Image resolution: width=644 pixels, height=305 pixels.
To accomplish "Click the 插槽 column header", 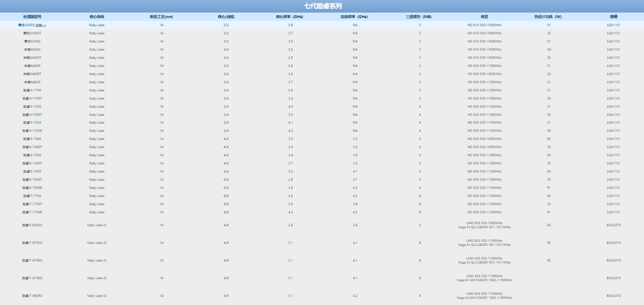I will pos(614,17).
